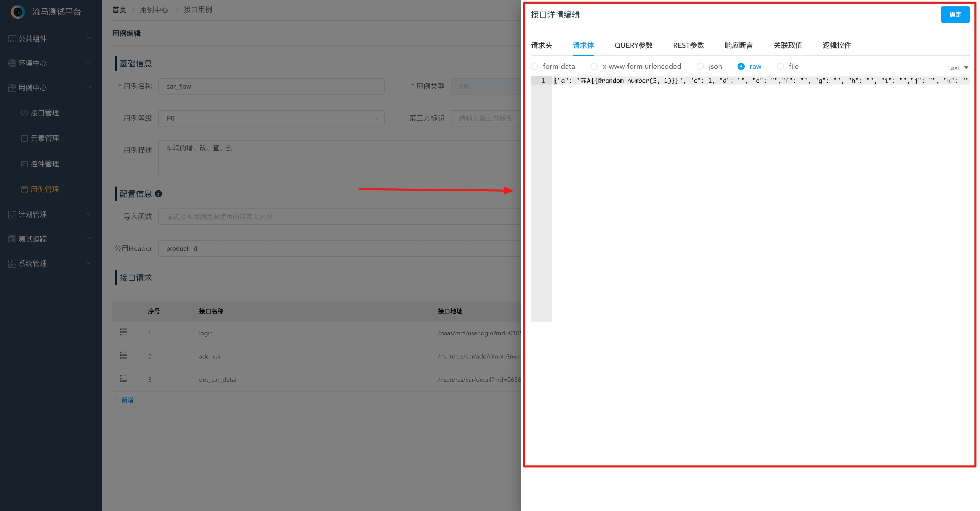Open 控件管理 in sidebar
This screenshot has width=980, height=511.
44,164
